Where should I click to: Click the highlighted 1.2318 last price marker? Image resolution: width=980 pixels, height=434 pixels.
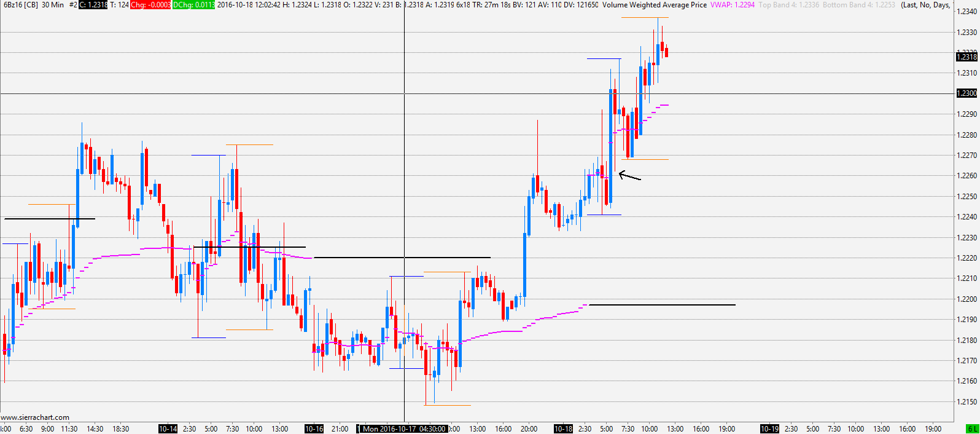tap(966, 57)
